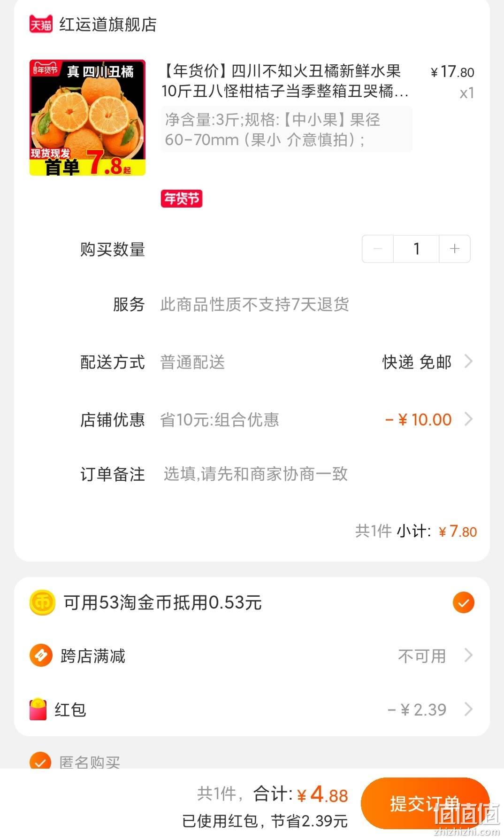Expand the 配送方式 delivery options chevron
This screenshot has height=840, width=504.
[x=468, y=362]
